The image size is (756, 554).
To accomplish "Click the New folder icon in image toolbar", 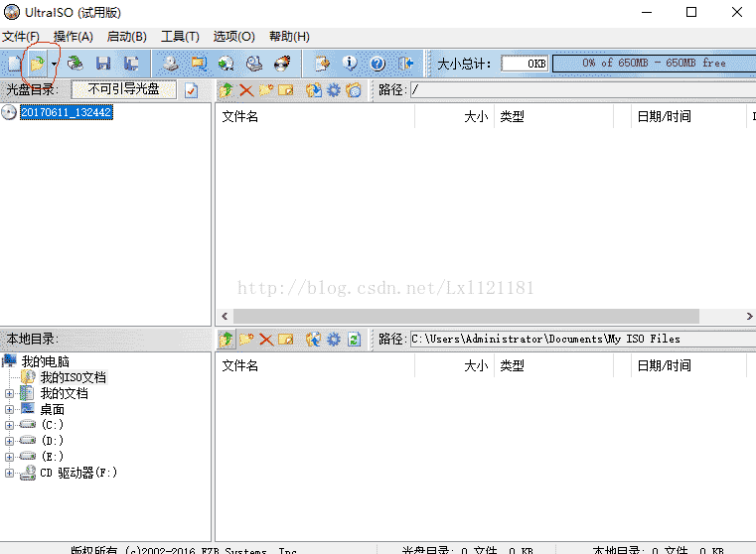I will coord(266,90).
